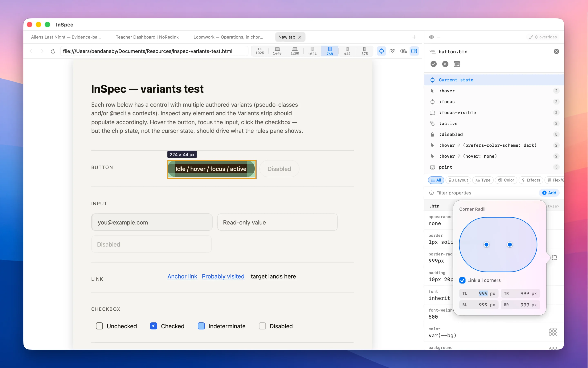
Task: Edit the TR corner radius value
Action: [520, 294]
